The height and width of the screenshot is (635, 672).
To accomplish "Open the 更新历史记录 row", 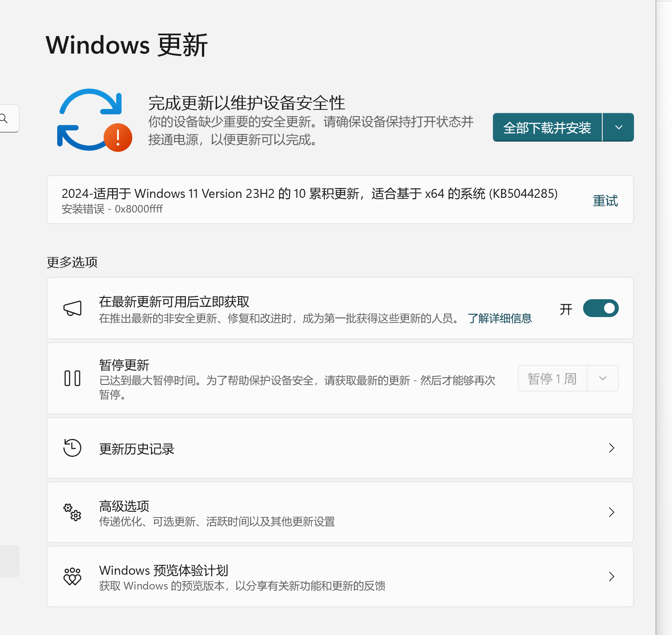I will pos(340,448).
